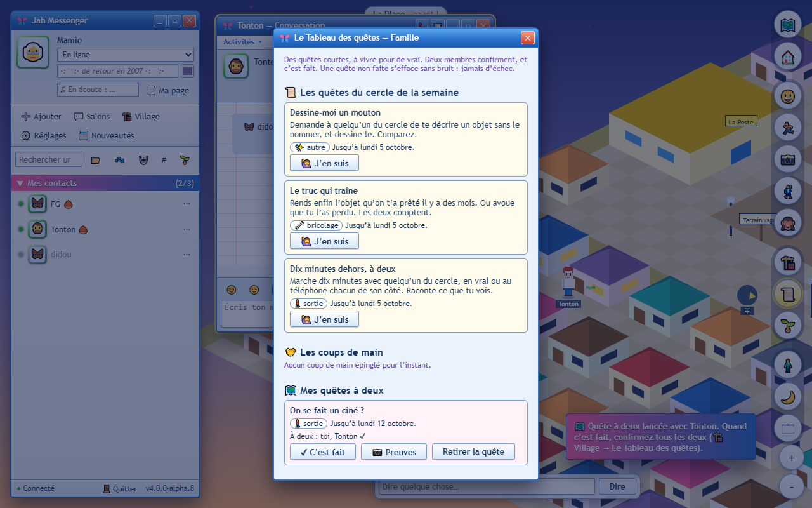Open the more options menu for contact Tonton
Viewport: 812px width, 508px height.
187,229
